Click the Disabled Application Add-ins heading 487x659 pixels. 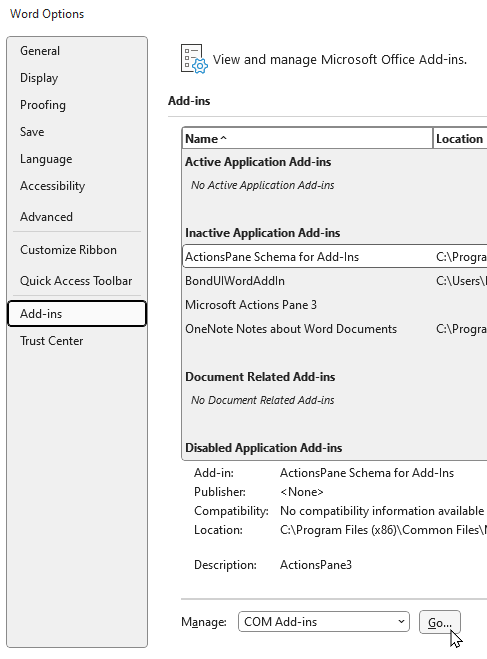tap(263, 448)
